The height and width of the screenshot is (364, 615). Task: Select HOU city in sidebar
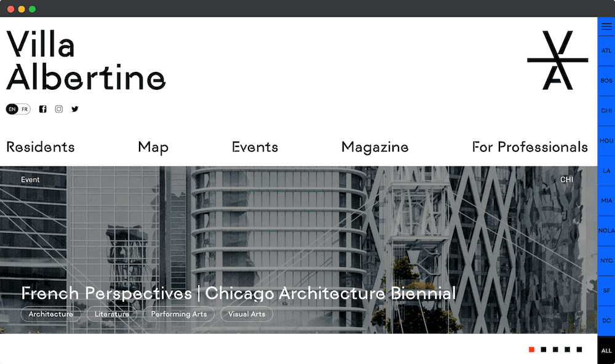[x=606, y=141]
